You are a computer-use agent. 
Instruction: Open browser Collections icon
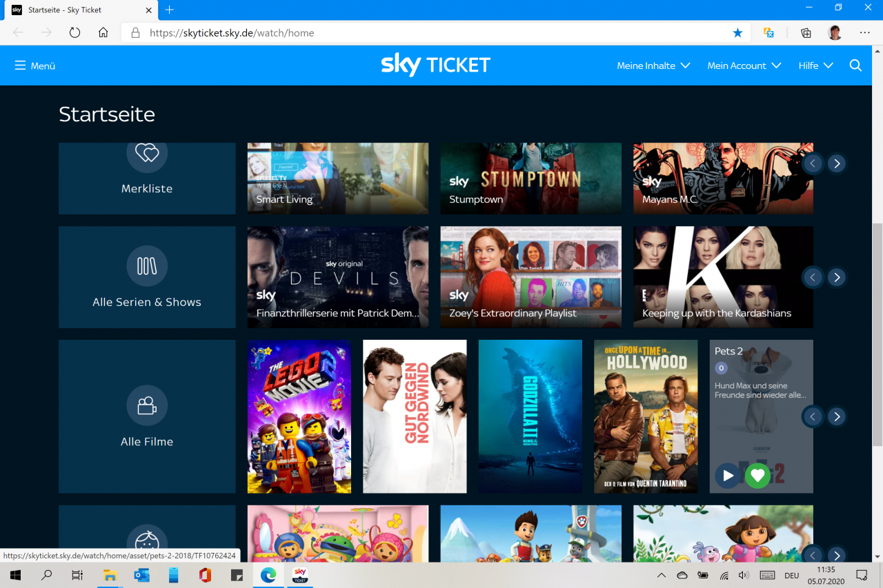click(806, 32)
